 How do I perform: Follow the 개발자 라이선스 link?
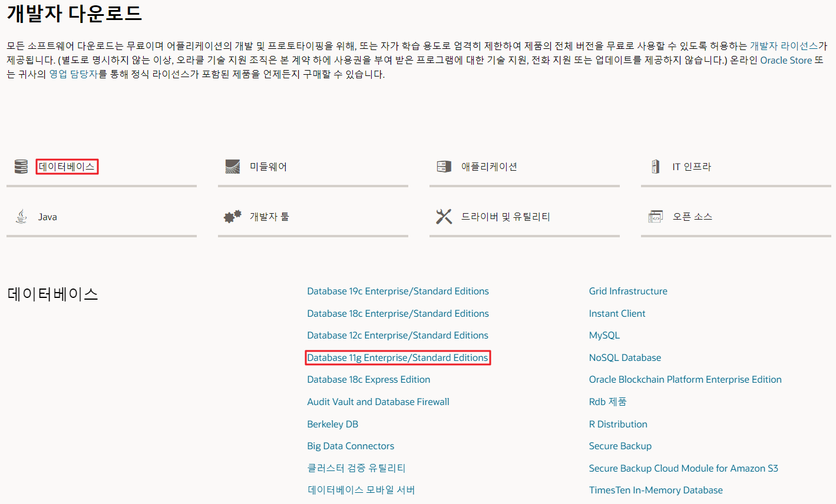click(x=784, y=46)
